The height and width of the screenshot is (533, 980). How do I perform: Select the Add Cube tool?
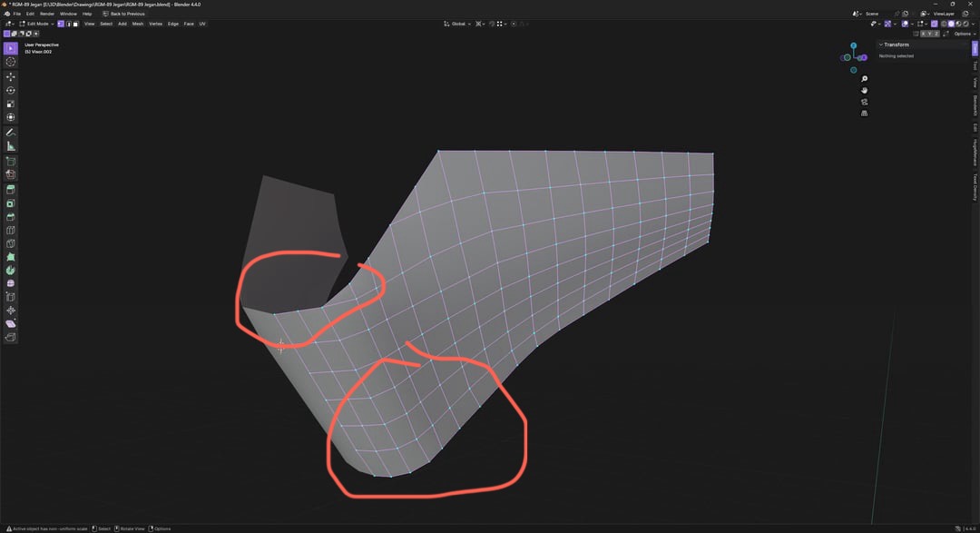11,162
